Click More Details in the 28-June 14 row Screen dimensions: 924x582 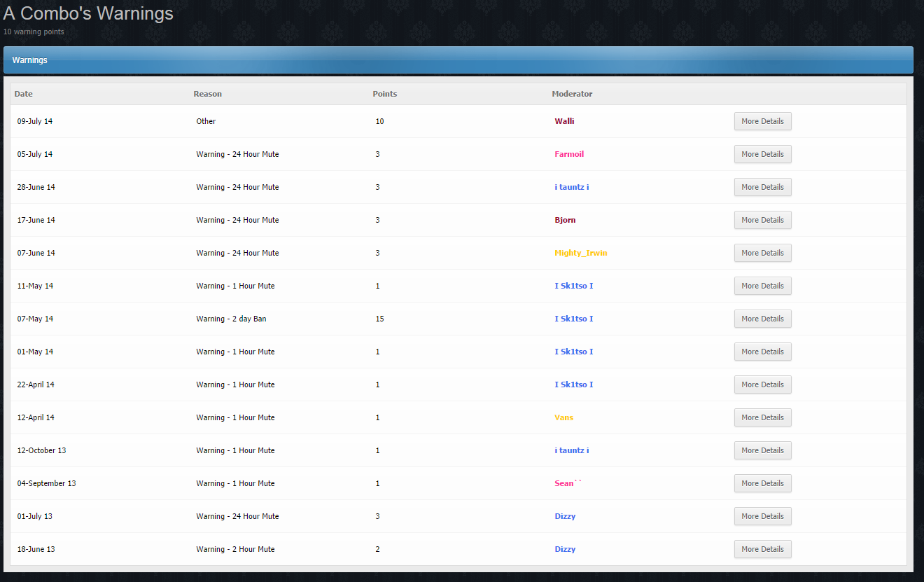[x=762, y=187]
